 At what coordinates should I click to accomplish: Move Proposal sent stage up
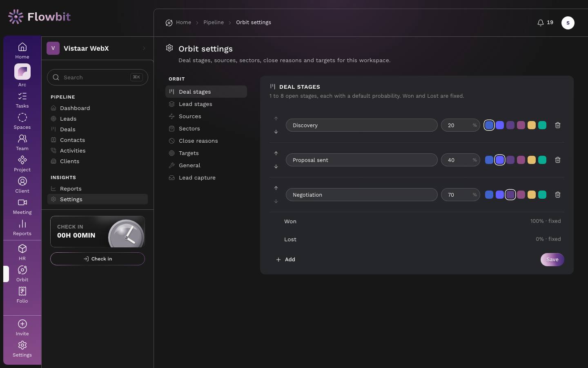pos(276,153)
